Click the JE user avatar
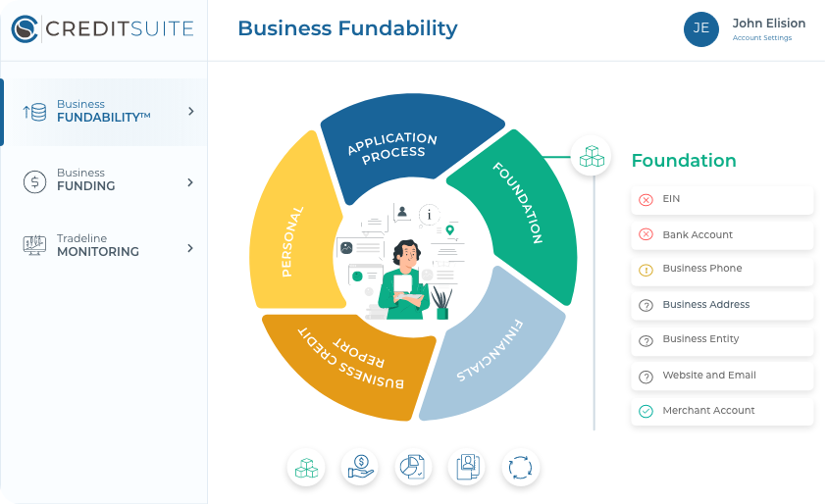828x504 pixels. 701,28
